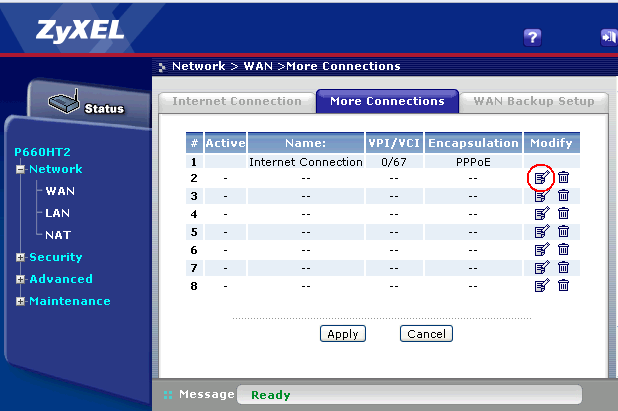
Task: Expand the Advanced menu section
Action: pos(20,280)
